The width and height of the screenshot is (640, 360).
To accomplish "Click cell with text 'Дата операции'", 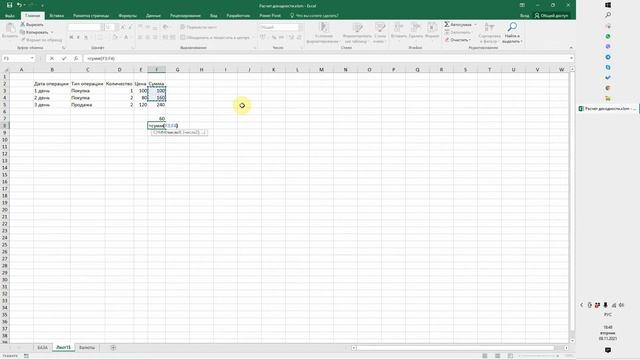I will [52, 84].
